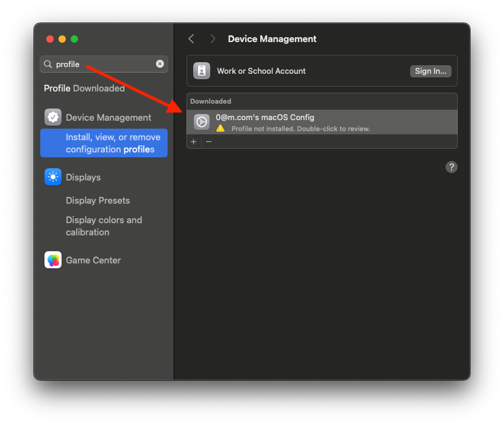Open Display Presets search result

(x=98, y=201)
